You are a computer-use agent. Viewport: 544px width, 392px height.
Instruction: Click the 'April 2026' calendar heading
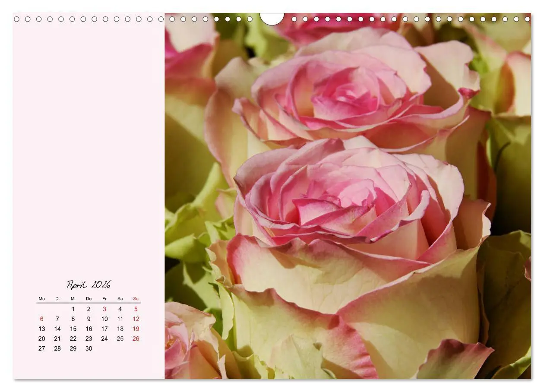point(89,285)
